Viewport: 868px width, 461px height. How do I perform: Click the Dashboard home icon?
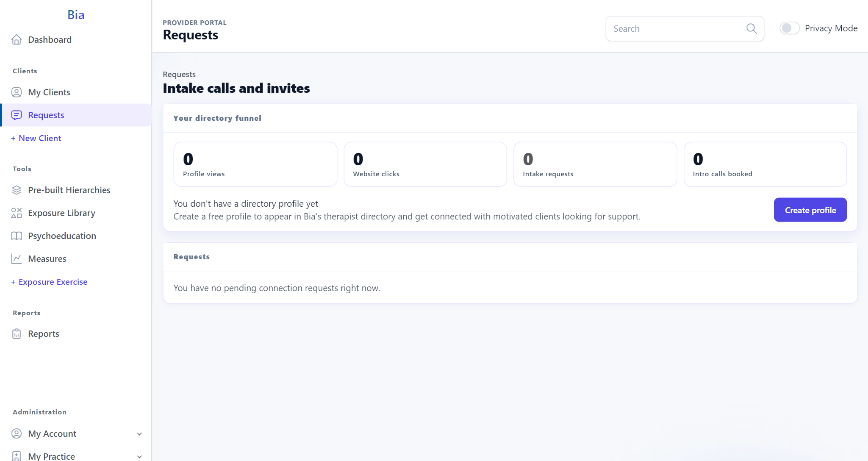(x=17, y=40)
